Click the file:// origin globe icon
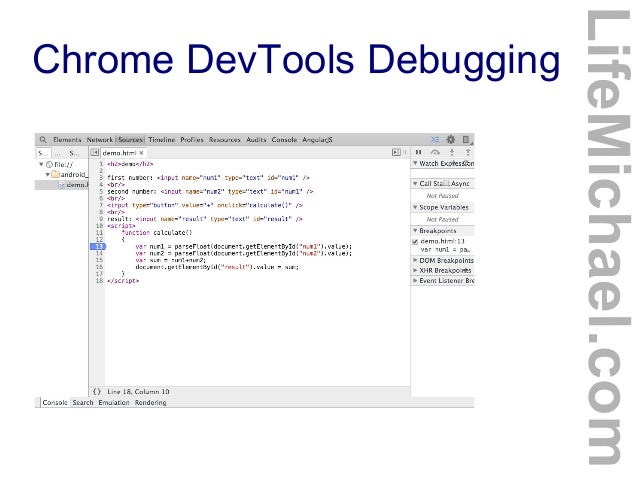The image size is (638, 479). (49, 164)
